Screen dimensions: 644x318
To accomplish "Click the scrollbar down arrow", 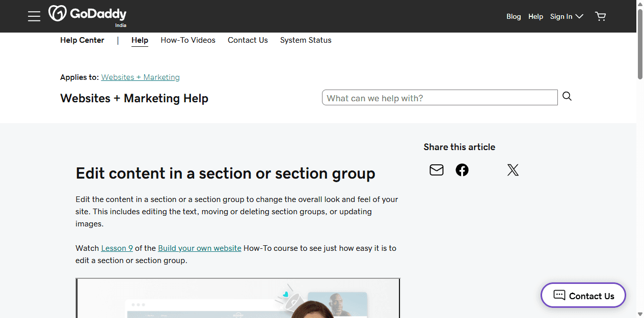I will [x=640, y=314].
